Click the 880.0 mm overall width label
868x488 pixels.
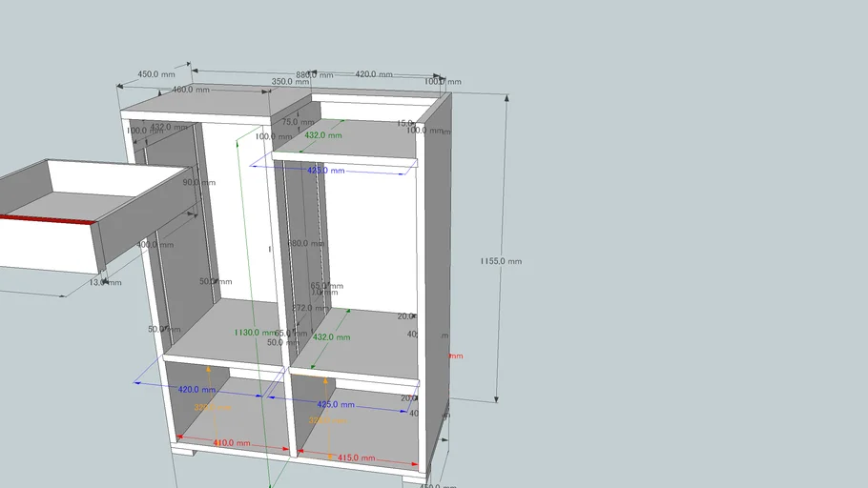point(314,74)
